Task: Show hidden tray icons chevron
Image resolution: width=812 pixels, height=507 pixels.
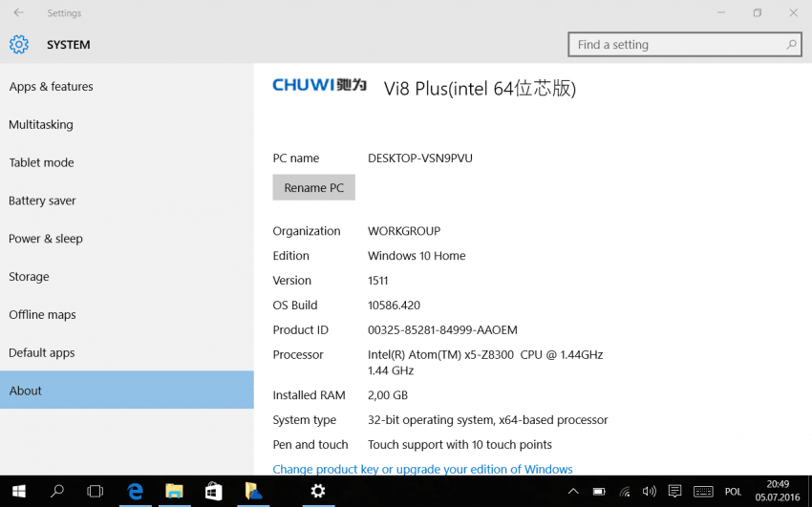Action: click(573, 492)
